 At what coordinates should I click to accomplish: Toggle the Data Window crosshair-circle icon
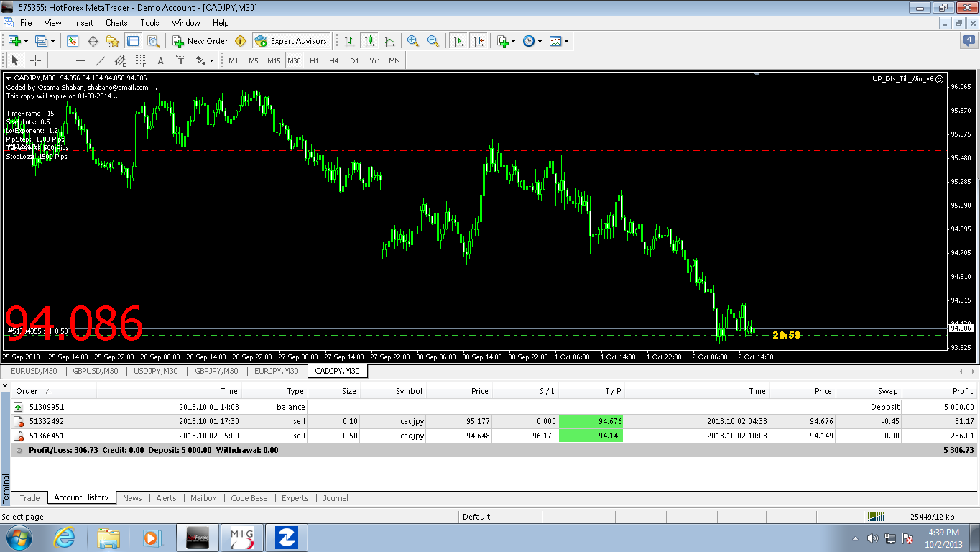pyautogui.click(x=93, y=41)
